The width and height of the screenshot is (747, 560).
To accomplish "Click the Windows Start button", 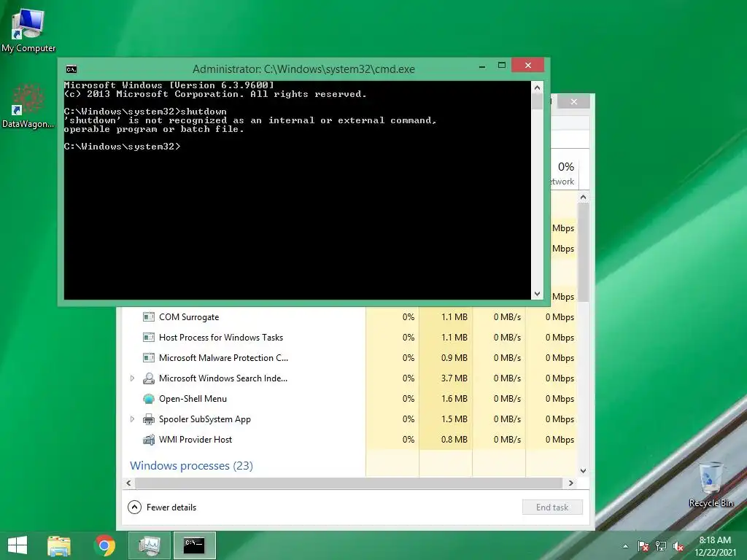I will (18, 545).
